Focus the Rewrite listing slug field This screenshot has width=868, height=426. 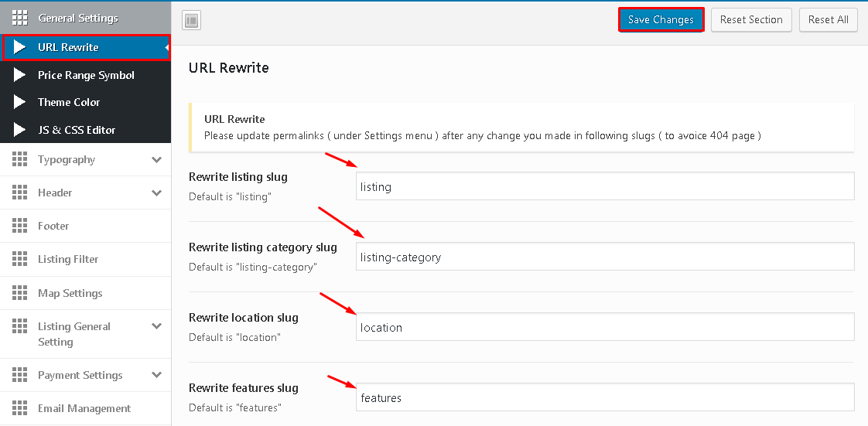coord(604,186)
